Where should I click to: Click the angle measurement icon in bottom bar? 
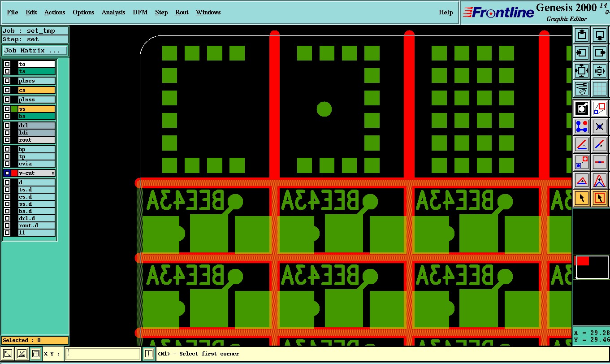[22, 354]
